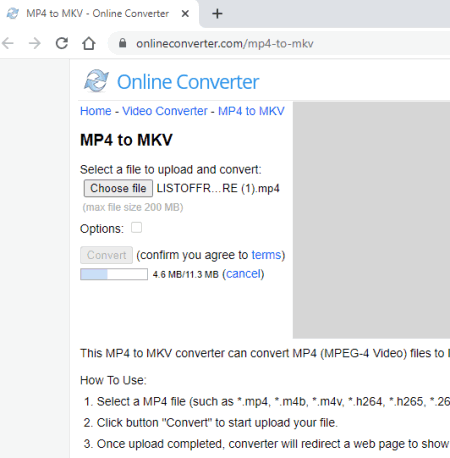The image size is (450, 458).
Task: Click the browser forward arrow
Action: tap(35, 43)
